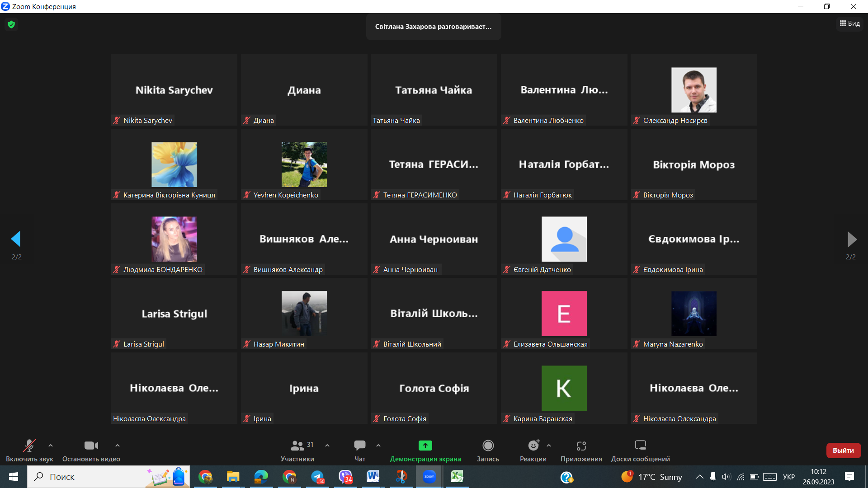
Task: Click the red Выйти leave button
Action: (x=843, y=450)
